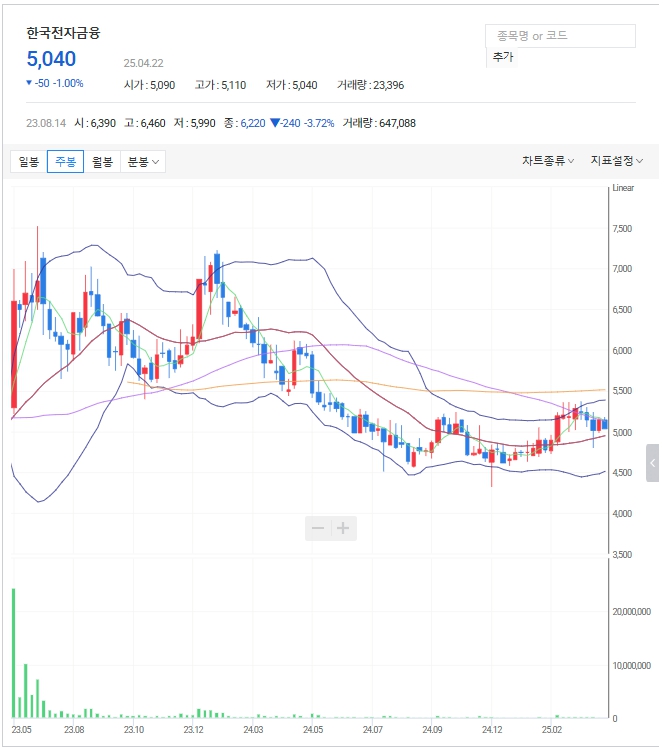Click the 종:6,220 closing price text

[x=244, y=123]
